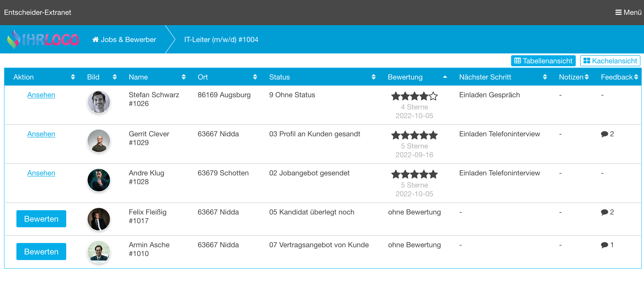The image size is (644, 287).
Task: Click the IHRLOGO company logo
Action: coord(43,39)
